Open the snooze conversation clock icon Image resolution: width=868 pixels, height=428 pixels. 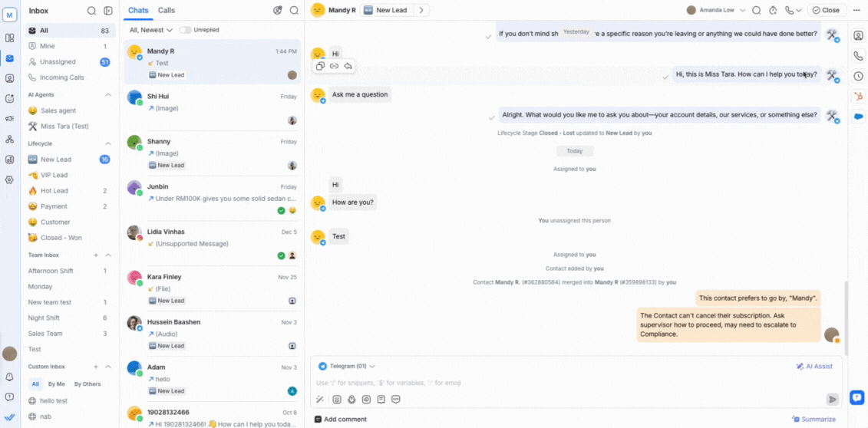[x=773, y=11]
